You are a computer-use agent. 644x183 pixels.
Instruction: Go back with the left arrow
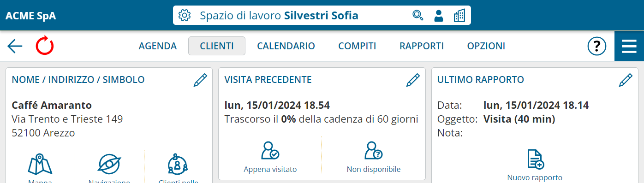(x=15, y=46)
